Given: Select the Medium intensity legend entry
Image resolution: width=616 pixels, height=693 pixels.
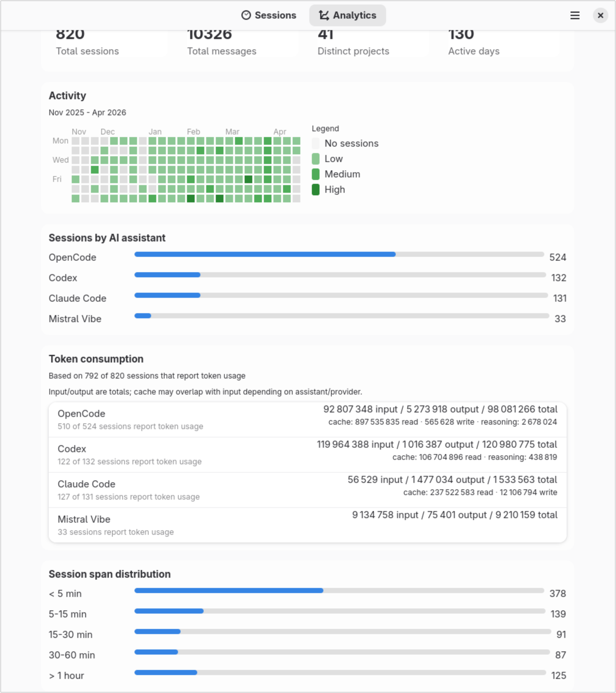Looking at the screenshot, I should 315,174.
